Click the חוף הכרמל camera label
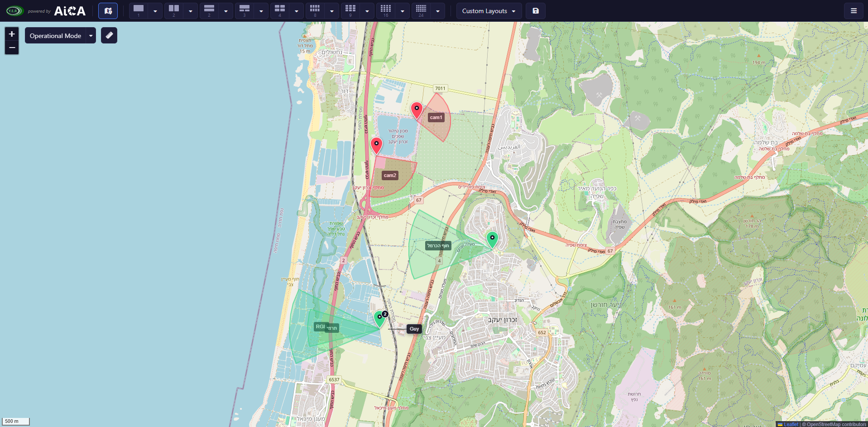 (438, 245)
